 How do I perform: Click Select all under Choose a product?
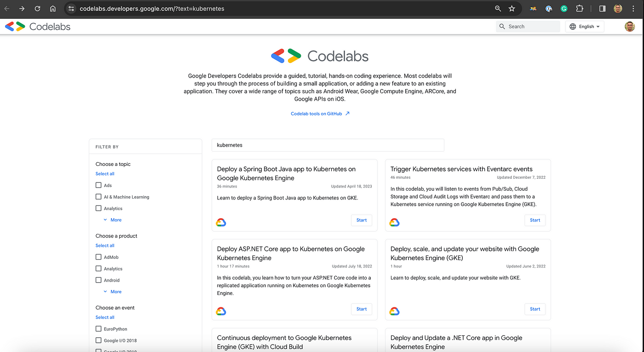click(105, 245)
